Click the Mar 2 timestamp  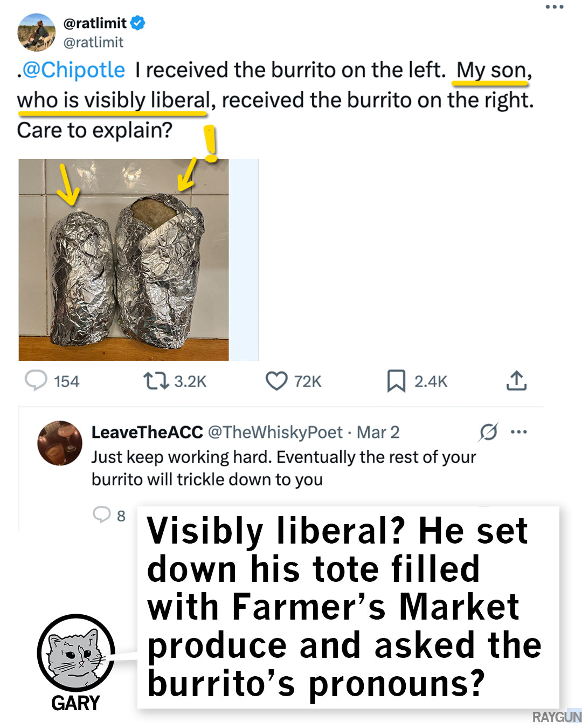pyautogui.click(x=378, y=432)
